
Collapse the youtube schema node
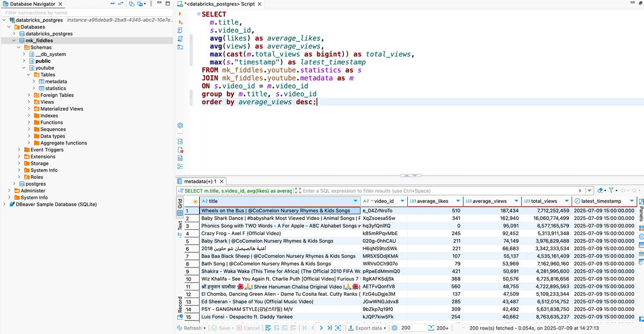(24, 68)
